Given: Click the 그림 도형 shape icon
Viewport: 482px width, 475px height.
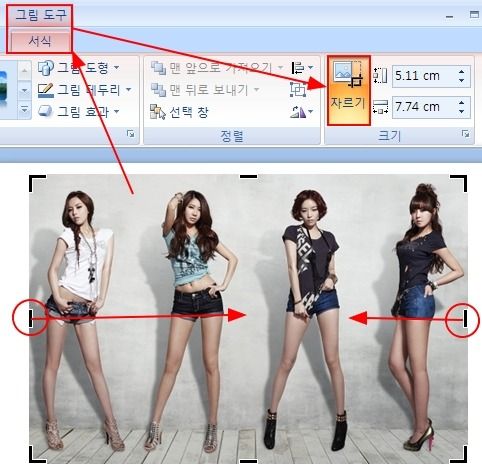Looking at the screenshot, I should point(45,68).
